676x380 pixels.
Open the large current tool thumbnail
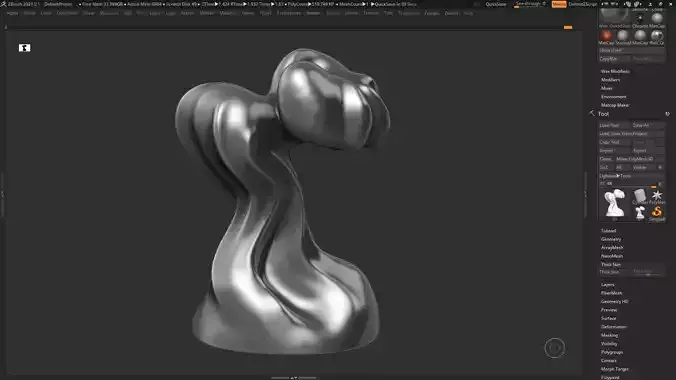(x=614, y=203)
